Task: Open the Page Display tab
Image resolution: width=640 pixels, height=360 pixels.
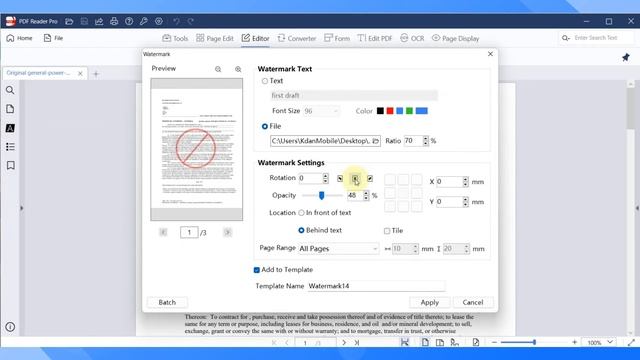Action: coord(455,38)
